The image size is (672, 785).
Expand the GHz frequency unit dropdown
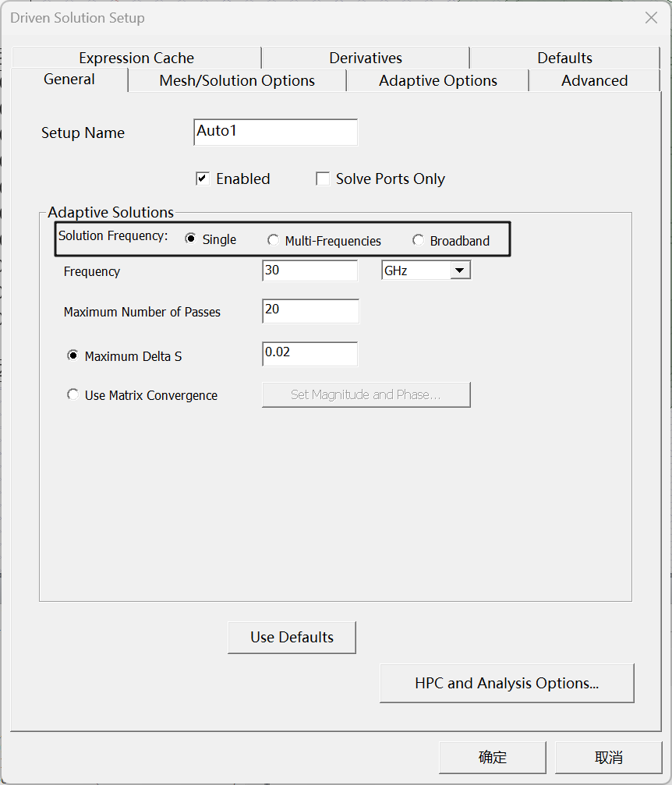459,271
